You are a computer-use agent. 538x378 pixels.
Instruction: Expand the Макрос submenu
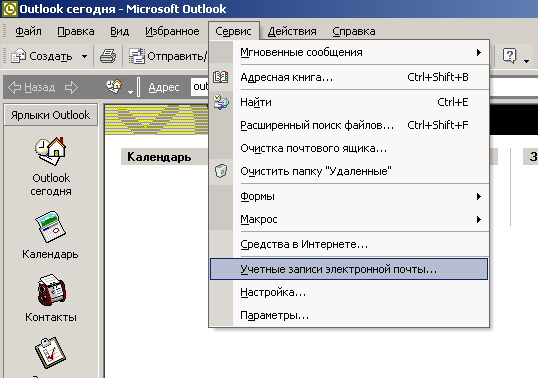point(349,219)
